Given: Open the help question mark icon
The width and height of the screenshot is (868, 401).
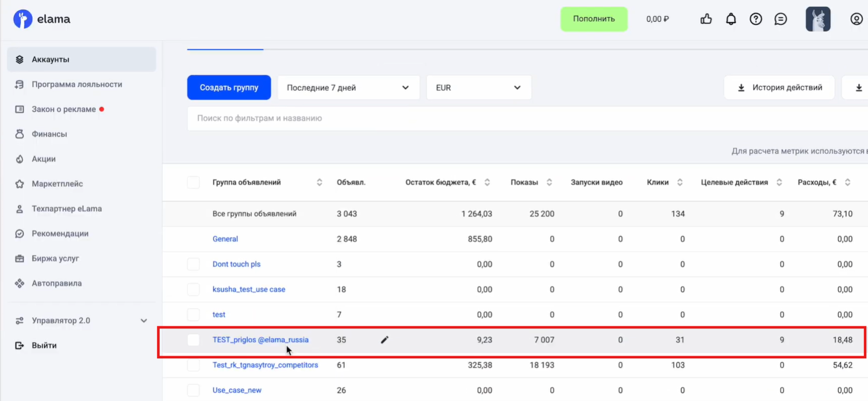Looking at the screenshot, I should [755, 19].
